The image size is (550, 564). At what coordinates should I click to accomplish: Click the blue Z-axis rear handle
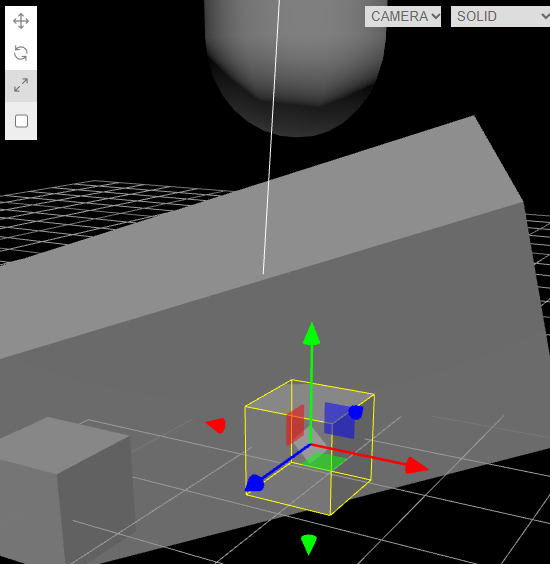[355, 412]
